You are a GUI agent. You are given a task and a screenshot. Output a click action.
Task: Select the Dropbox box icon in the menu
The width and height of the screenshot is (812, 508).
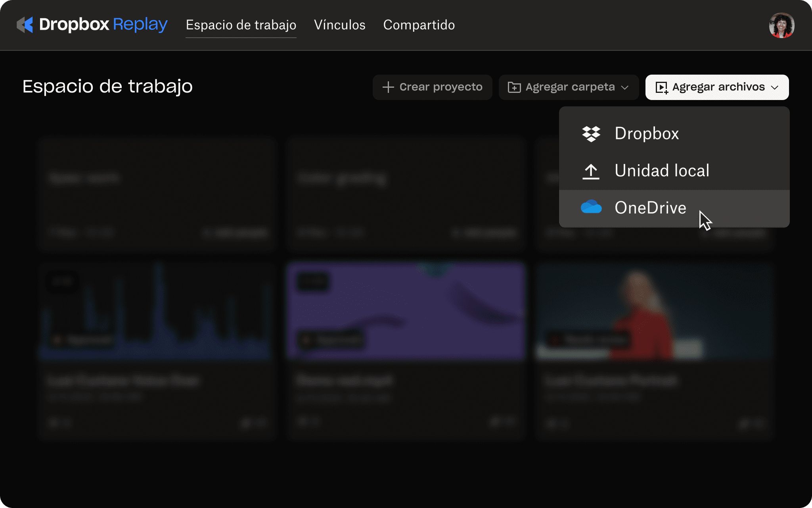tap(591, 133)
